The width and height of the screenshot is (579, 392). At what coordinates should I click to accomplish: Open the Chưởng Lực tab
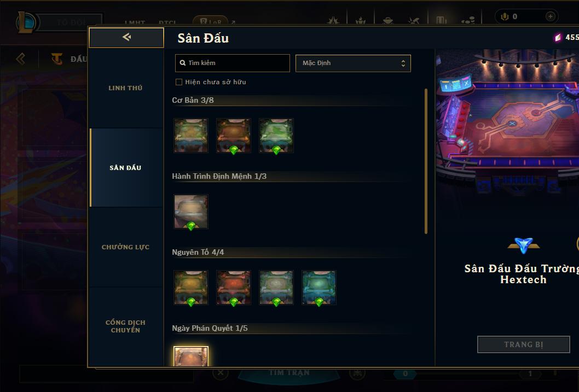pyautogui.click(x=125, y=247)
